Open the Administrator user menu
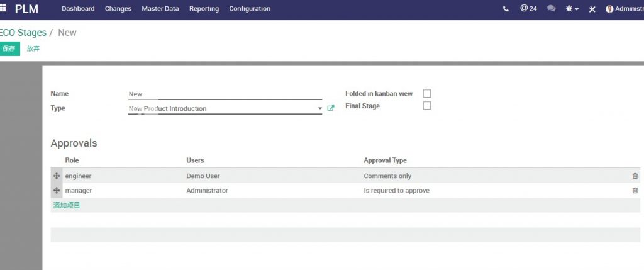Screen dimensions: 644x270 (624, 9)
